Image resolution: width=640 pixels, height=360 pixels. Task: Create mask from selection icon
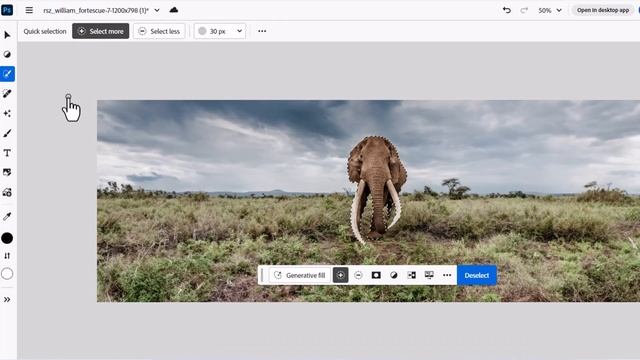point(376,275)
